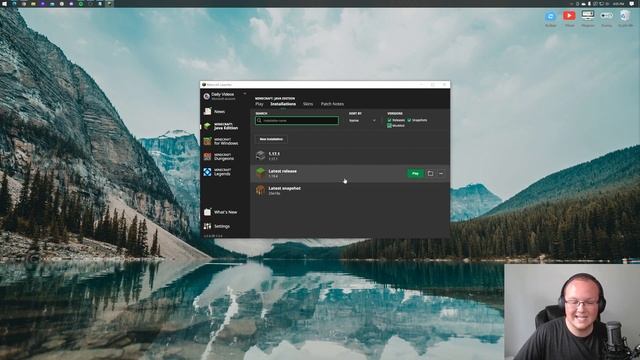The height and width of the screenshot is (360, 640).
Task: Switch to the Skins tab
Action: coord(308,104)
